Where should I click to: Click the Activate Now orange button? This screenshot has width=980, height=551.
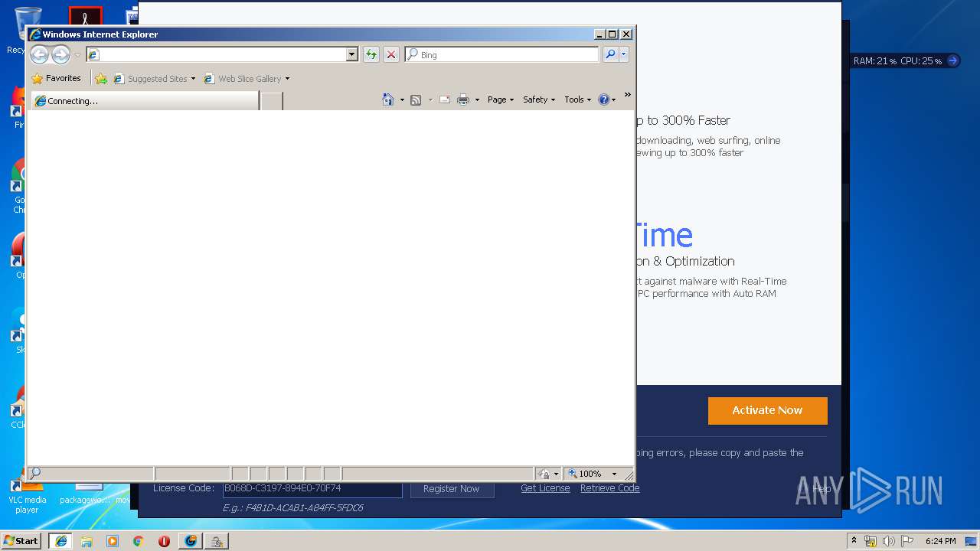(x=767, y=410)
